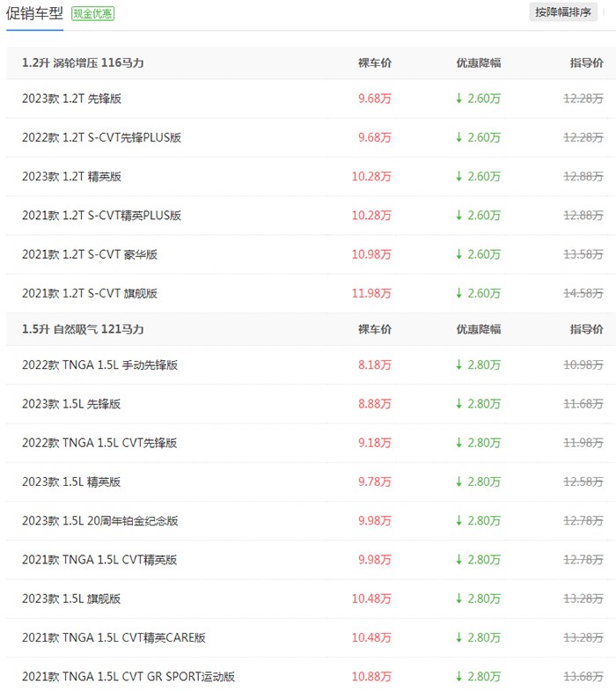Viewport: 616px width, 691px height.
Task: Click 指导价 header in the 1.5升 group
Action: [x=586, y=329]
